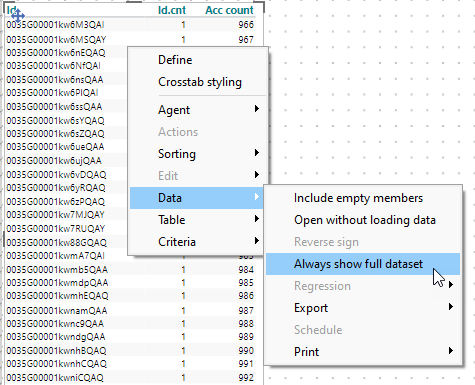Click the move handle icon on Id header
The height and width of the screenshot is (385, 475).
click(x=18, y=15)
